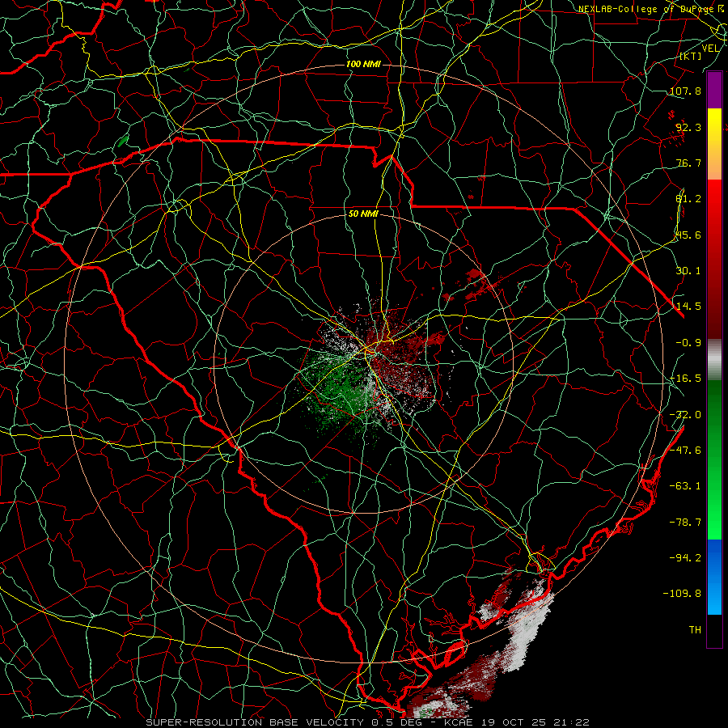Click the 100 NMI range ring label
Viewport: 728px width, 728px height.
click(x=363, y=64)
